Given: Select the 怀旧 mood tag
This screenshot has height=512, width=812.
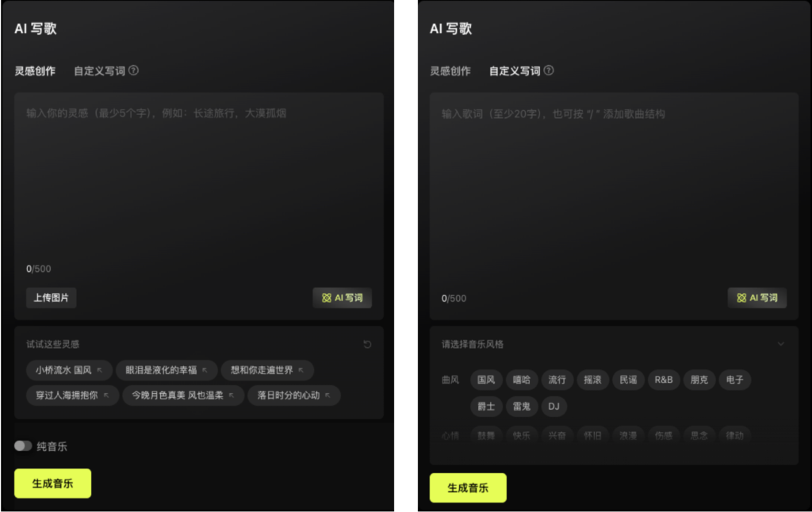Looking at the screenshot, I should 592,435.
